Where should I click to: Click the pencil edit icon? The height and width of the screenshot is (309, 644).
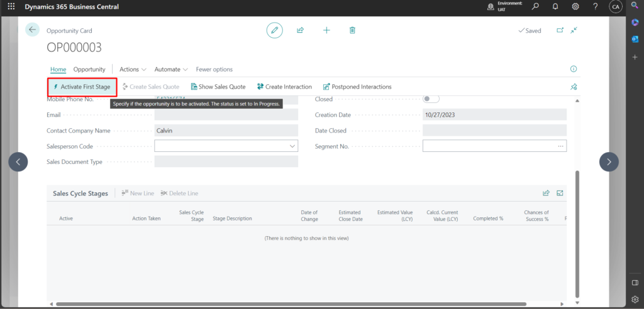[x=274, y=30]
